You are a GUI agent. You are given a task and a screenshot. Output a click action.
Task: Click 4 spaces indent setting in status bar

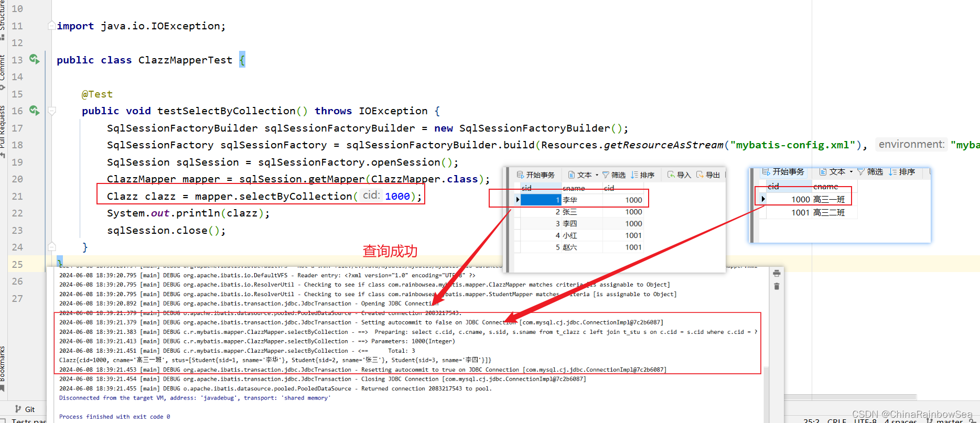[900, 420]
